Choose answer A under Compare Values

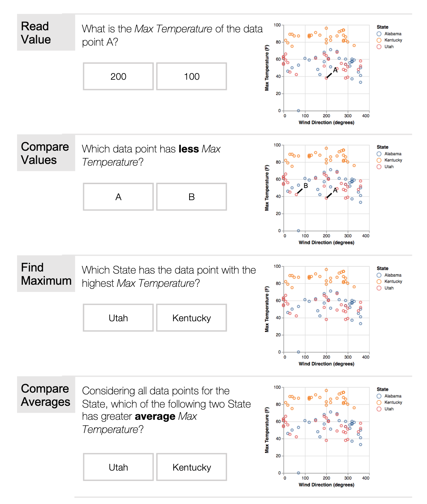tap(118, 197)
